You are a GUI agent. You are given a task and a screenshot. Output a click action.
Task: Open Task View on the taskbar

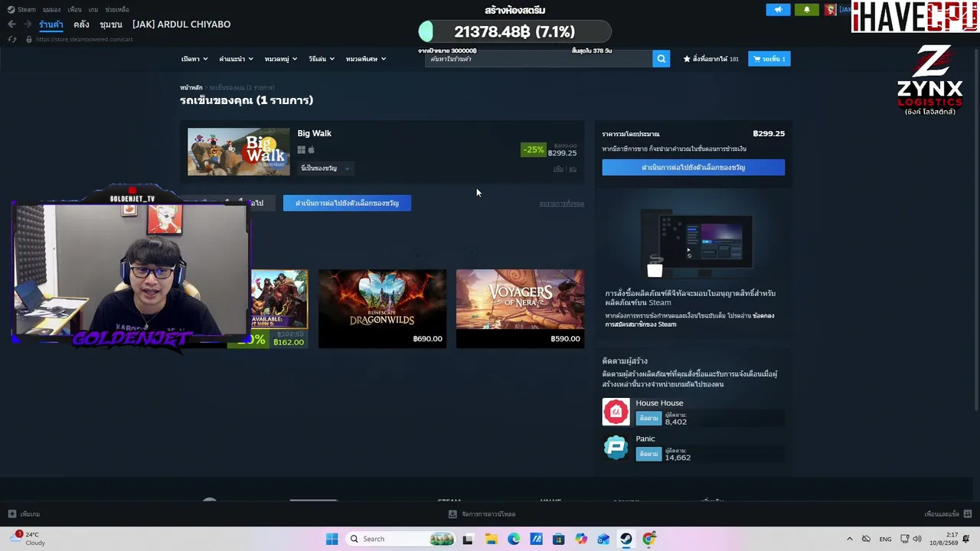468,539
